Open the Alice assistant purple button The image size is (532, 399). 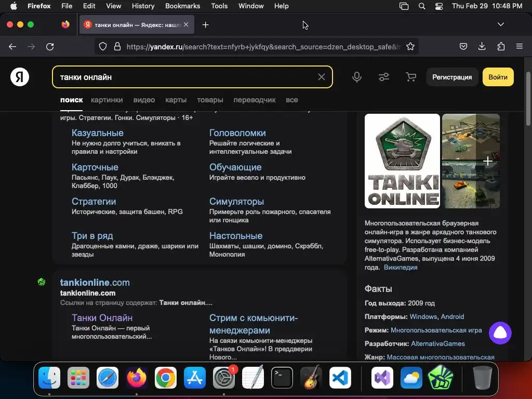point(500,333)
